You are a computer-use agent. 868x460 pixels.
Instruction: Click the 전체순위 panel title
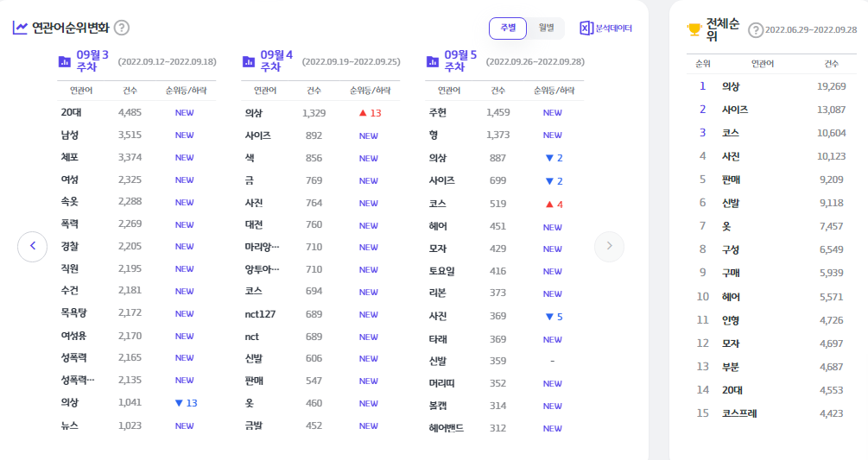click(722, 30)
